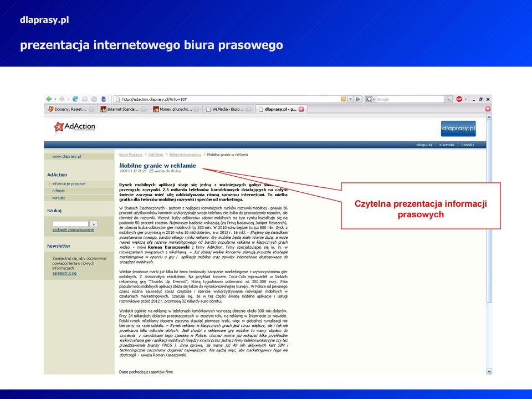
Task: Click the 'Newsletter' sidebar heading
Action: tap(59, 246)
